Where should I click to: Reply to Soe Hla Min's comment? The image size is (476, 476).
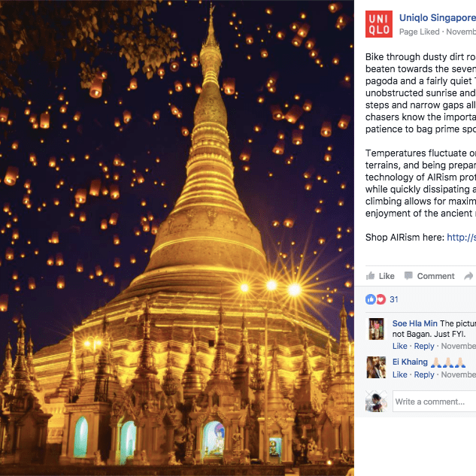pos(424,347)
